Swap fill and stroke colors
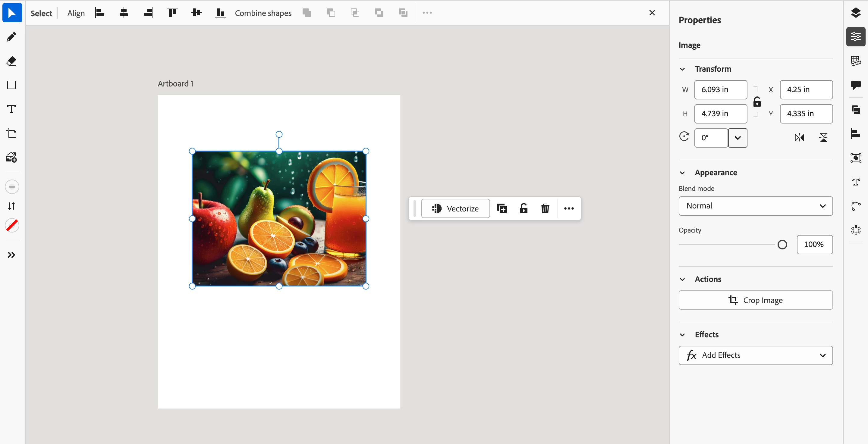The width and height of the screenshot is (868, 444). pos(11,206)
